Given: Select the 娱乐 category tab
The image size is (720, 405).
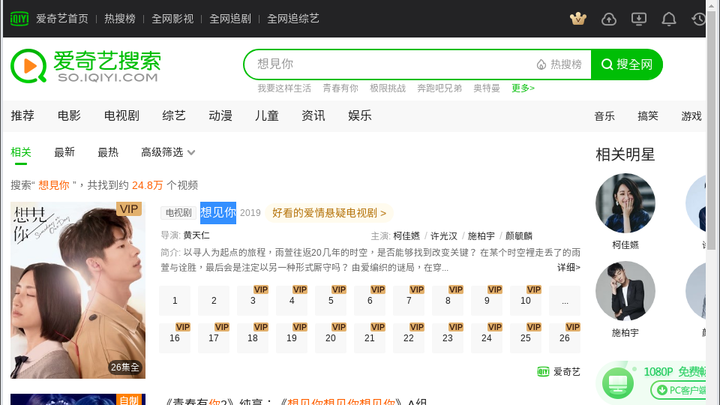Looking at the screenshot, I should tap(360, 116).
